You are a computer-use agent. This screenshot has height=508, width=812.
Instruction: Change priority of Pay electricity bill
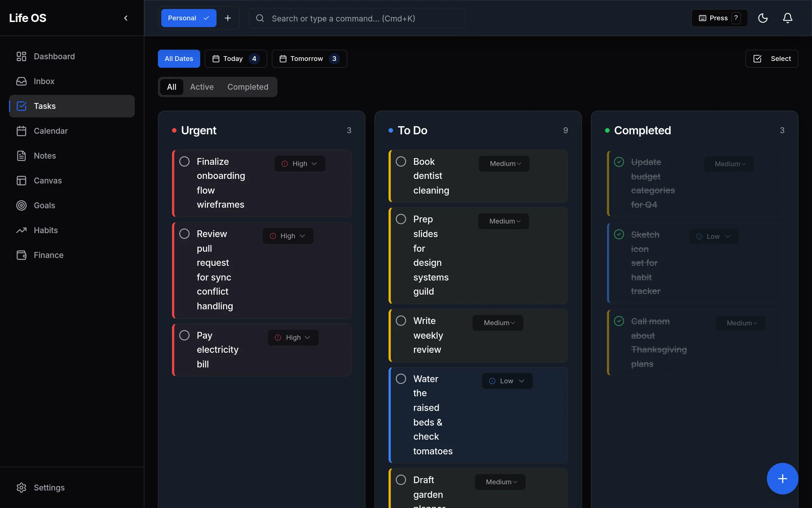click(x=293, y=338)
